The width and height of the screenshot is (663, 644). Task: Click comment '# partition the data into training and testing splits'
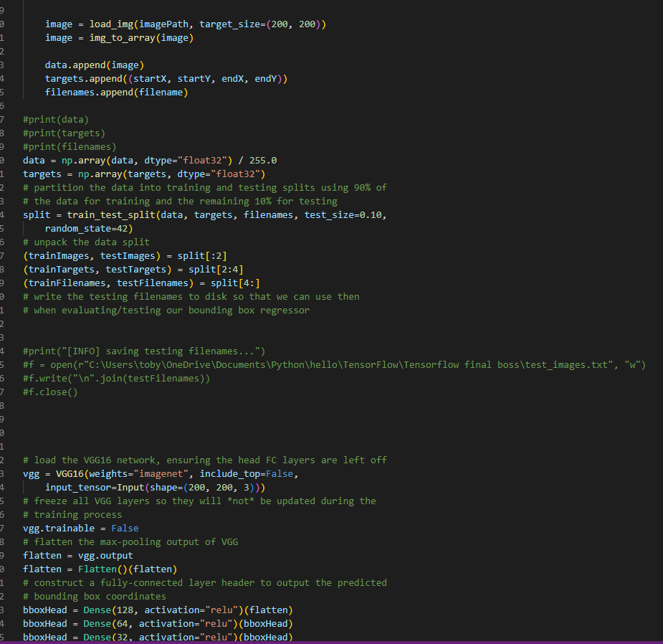[205, 187]
